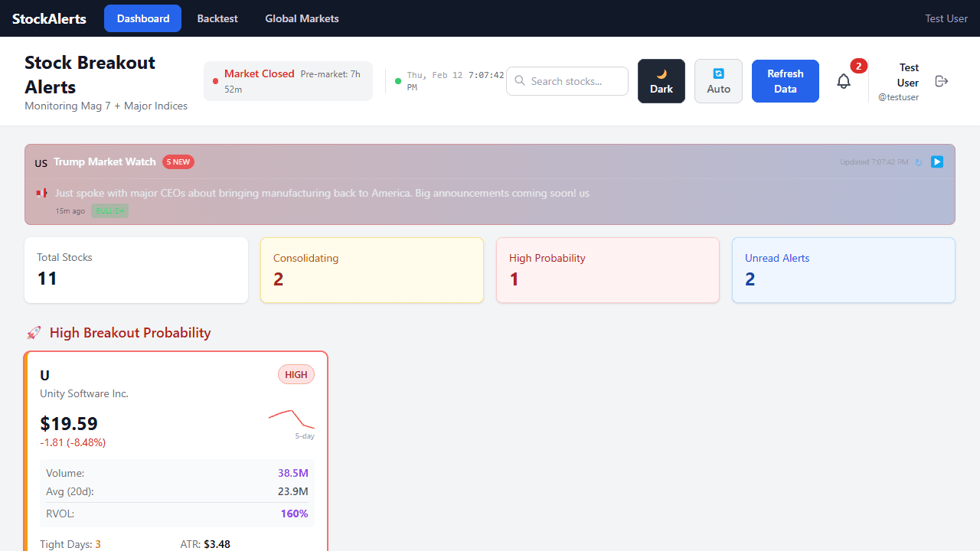Click the rocket icon beside High Breakout Probability

pyautogui.click(x=34, y=333)
